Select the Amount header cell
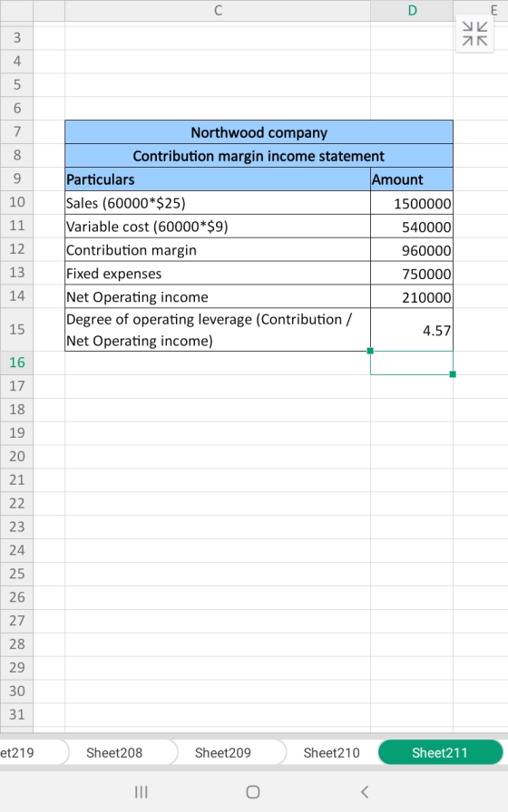Screen dimensions: 508x812 click(412, 179)
